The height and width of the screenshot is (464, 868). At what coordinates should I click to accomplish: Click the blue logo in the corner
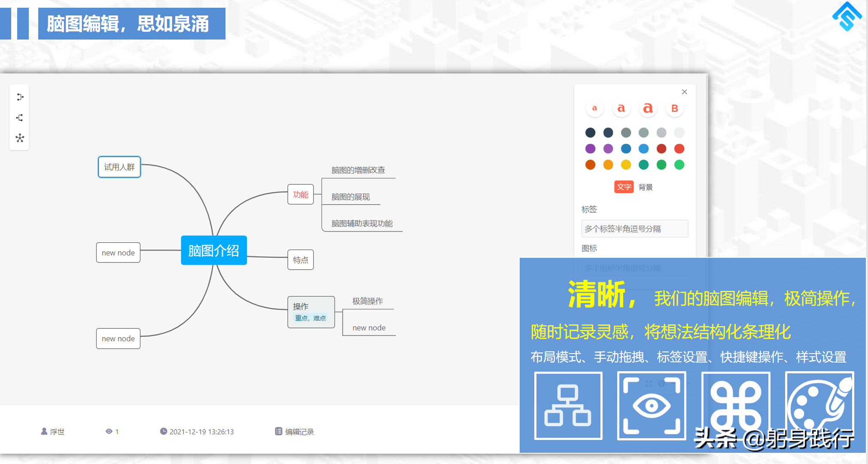point(847,16)
